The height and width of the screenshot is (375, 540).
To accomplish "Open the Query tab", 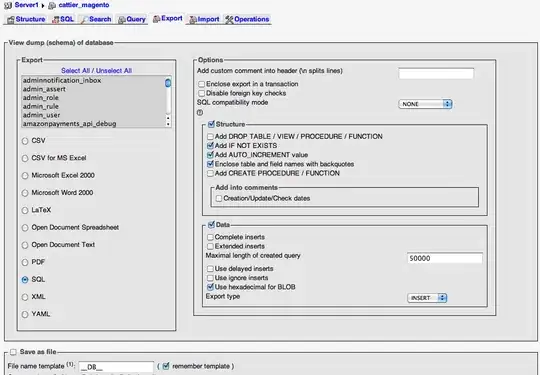I will click(x=132, y=19).
